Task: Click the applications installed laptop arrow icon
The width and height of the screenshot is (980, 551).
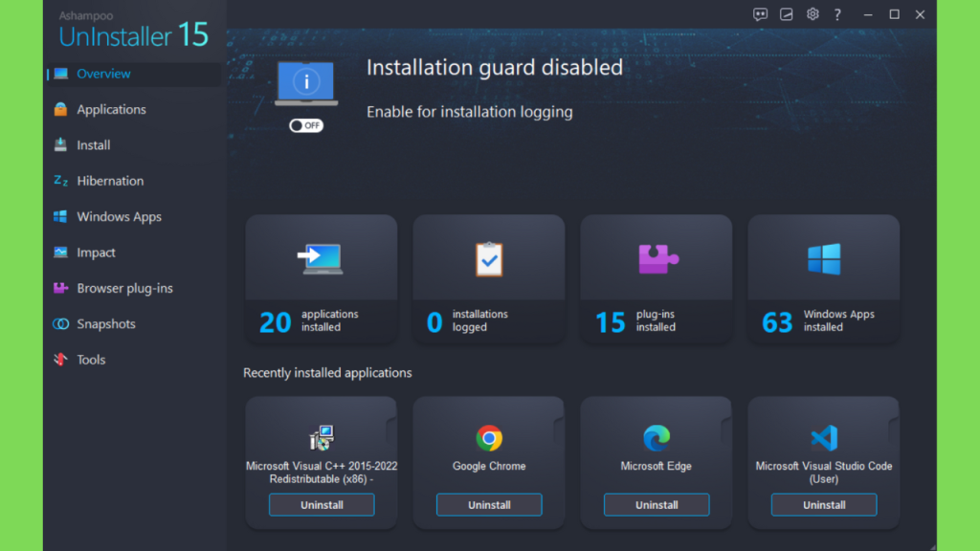Action: click(x=321, y=259)
